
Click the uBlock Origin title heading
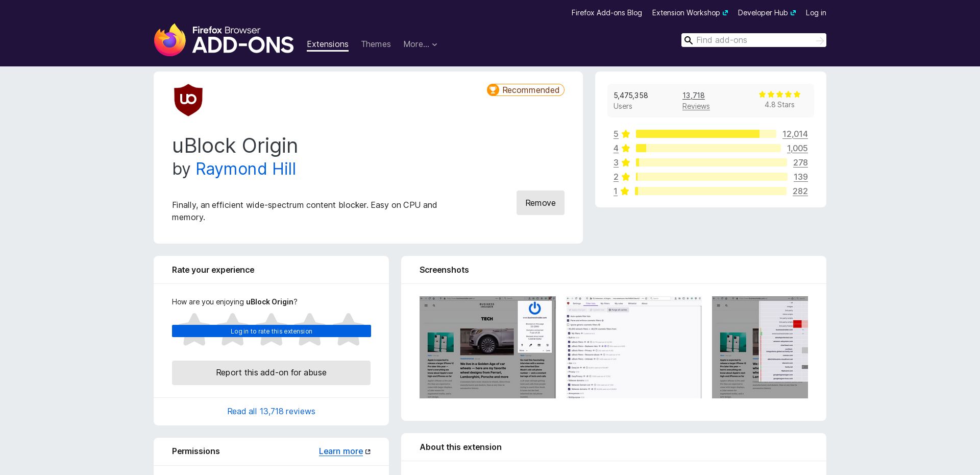[x=235, y=146]
